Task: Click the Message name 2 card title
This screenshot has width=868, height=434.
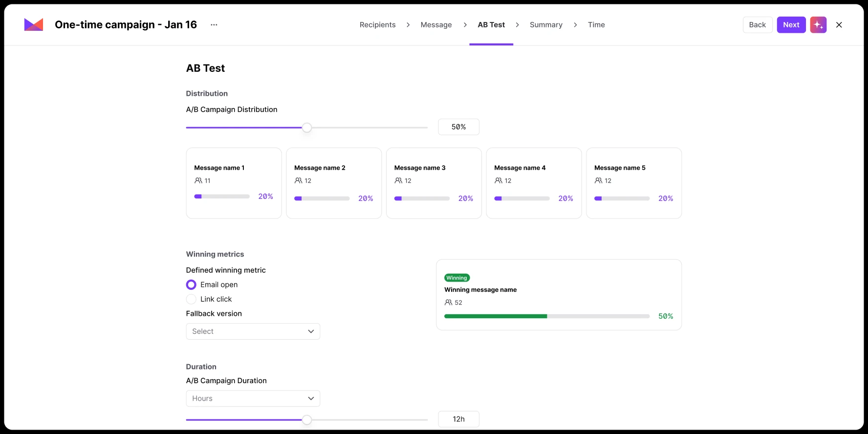Action: pyautogui.click(x=320, y=168)
